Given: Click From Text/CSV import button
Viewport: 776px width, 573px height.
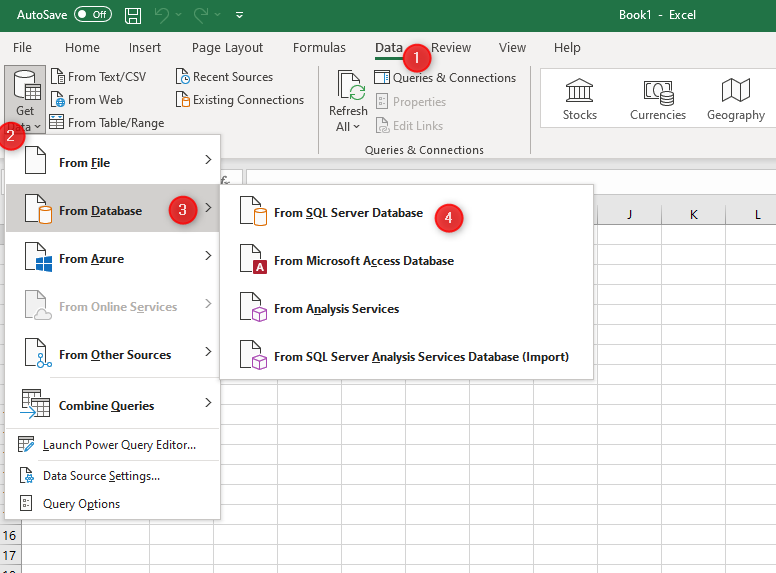Looking at the screenshot, I should click(x=97, y=77).
